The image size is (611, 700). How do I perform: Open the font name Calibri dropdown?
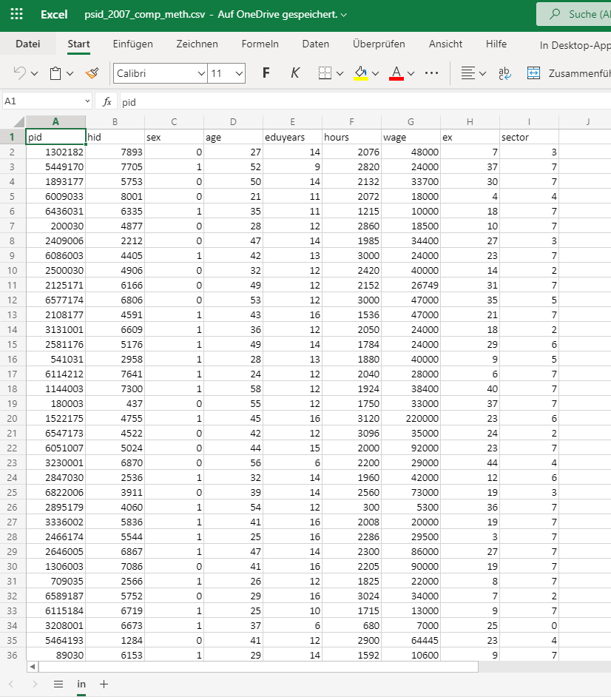pos(160,73)
